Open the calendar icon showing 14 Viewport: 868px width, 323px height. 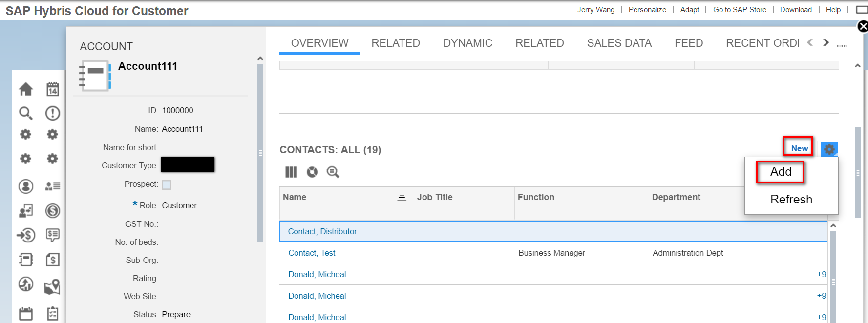[53, 89]
